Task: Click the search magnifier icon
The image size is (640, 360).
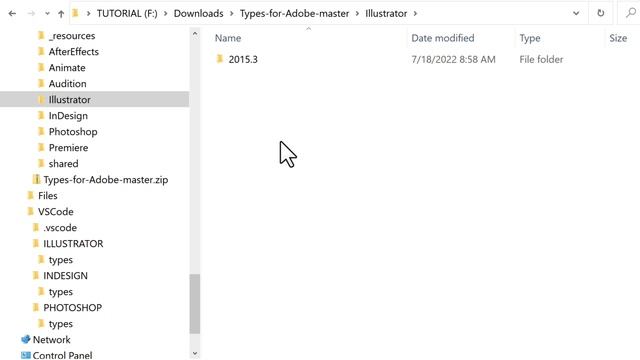Action: click(631, 13)
